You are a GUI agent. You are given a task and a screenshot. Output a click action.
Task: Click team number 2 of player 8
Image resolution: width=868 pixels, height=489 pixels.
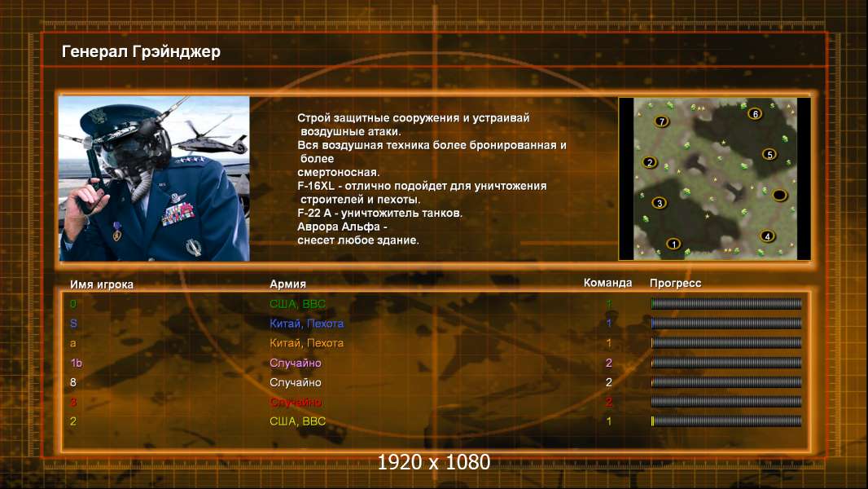click(609, 382)
